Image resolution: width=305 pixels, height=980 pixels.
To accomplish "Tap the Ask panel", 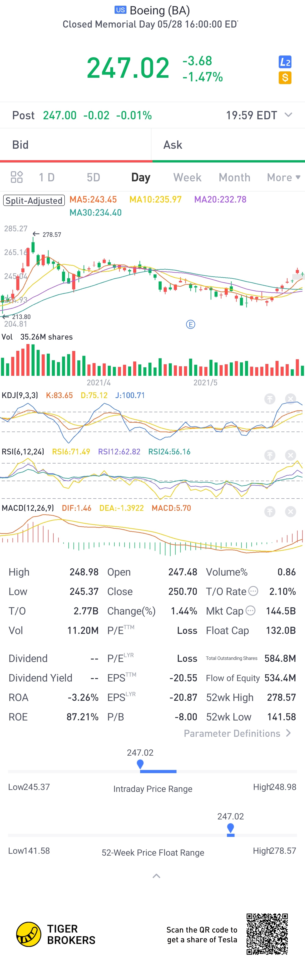I will point(228,144).
